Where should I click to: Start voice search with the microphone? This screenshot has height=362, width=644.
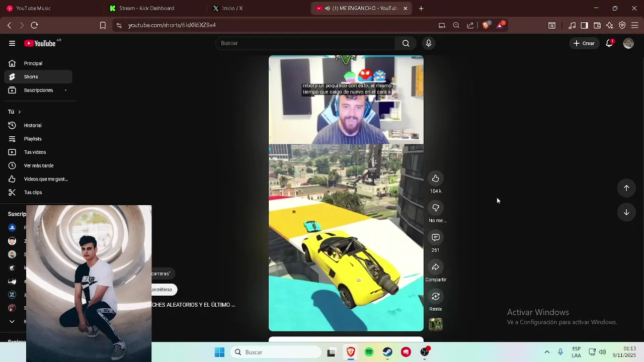tap(429, 43)
